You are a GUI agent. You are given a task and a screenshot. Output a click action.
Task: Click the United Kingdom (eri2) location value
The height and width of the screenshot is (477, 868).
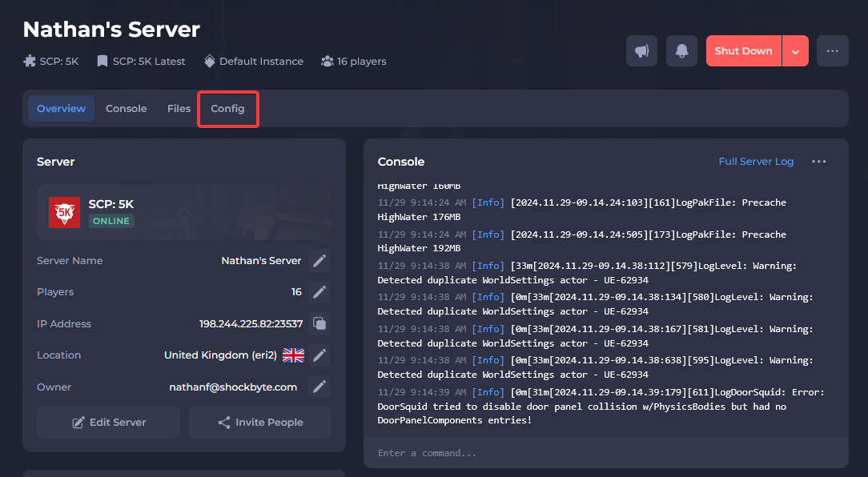tap(220, 355)
